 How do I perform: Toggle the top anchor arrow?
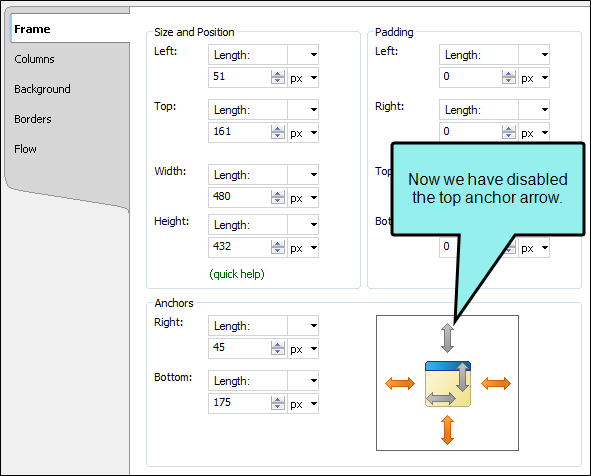tap(447, 338)
